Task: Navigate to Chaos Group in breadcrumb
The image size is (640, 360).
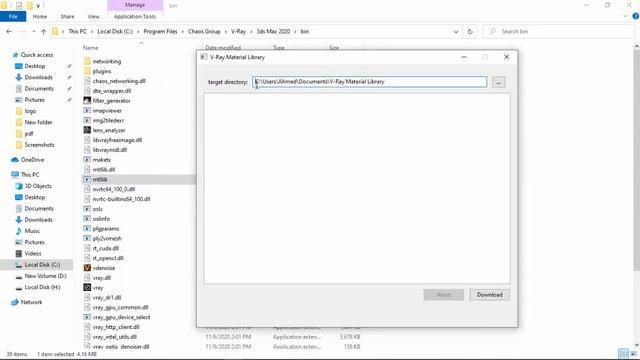Action: click(x=204, y=31)
